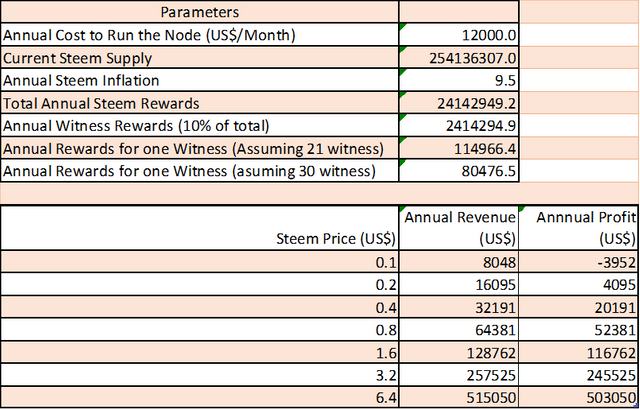Viewport: 640px width, 409px height.
Task: Select the 24142949.2 rewards cell
Action: [458, 102]
